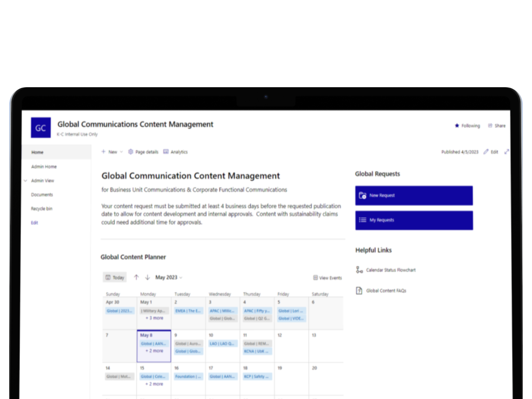Select Documents in the left navigation

(x=42, y=195)
